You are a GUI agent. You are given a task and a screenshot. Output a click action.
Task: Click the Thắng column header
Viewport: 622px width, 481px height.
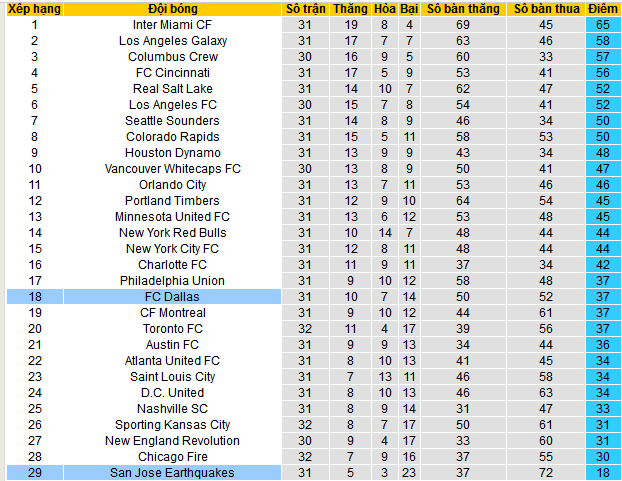click(x=351, y=8)
